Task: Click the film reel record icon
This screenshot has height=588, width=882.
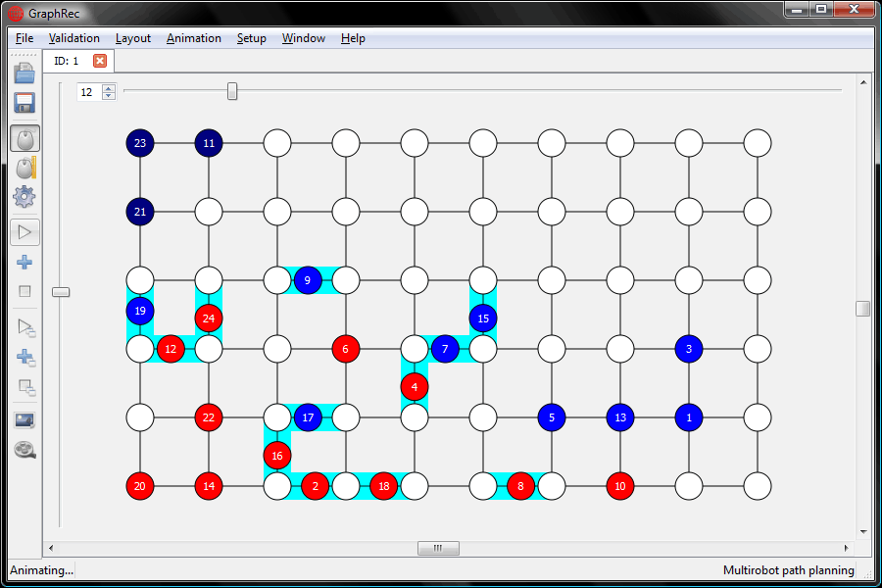Action: point(24,450)
